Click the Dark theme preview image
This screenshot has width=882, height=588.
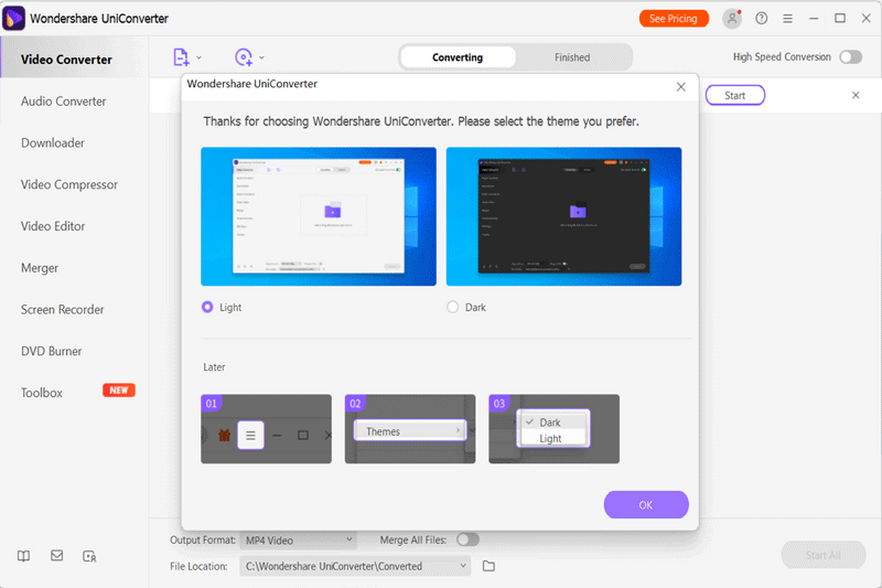point(564,216)
